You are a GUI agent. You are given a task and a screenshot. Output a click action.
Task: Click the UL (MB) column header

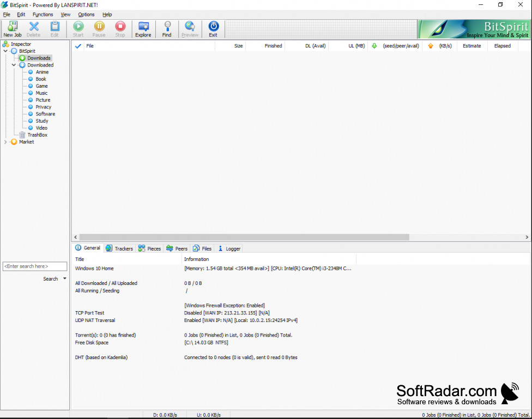tap(348, 46)
